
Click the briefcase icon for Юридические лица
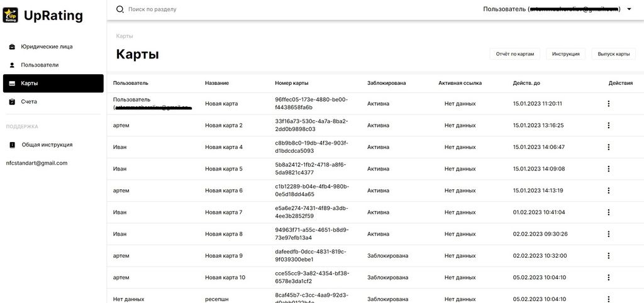click(12, 47)
